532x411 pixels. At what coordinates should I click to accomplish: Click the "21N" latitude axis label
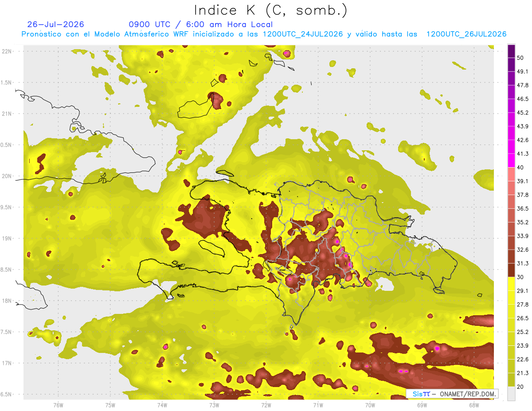(x=7, y=114)
